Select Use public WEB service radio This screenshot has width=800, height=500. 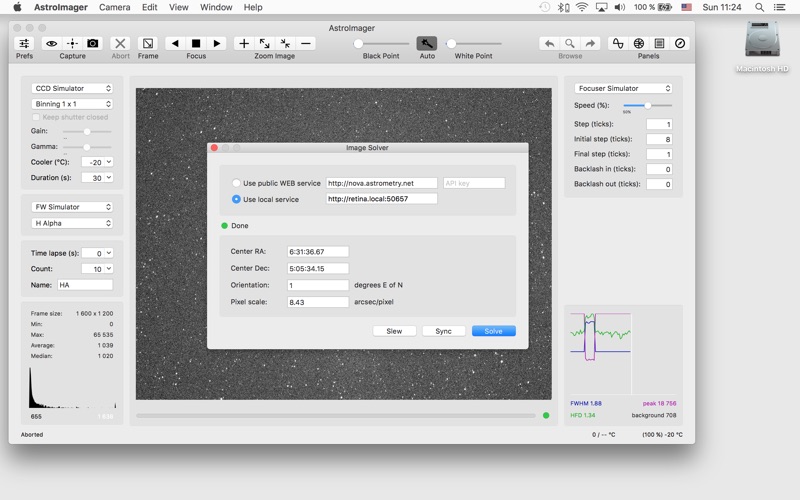pyautogui.click(x=236, y=183)
